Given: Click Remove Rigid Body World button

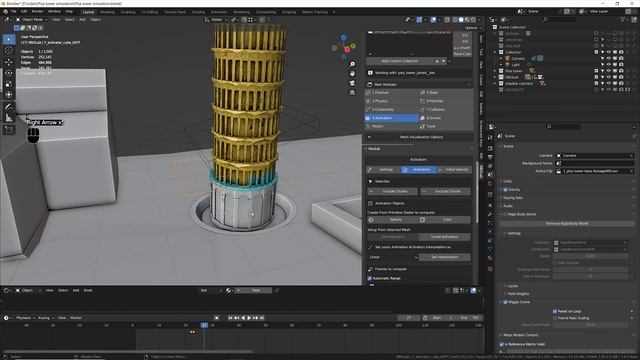Looking at the screenshot, I should 567,224.
